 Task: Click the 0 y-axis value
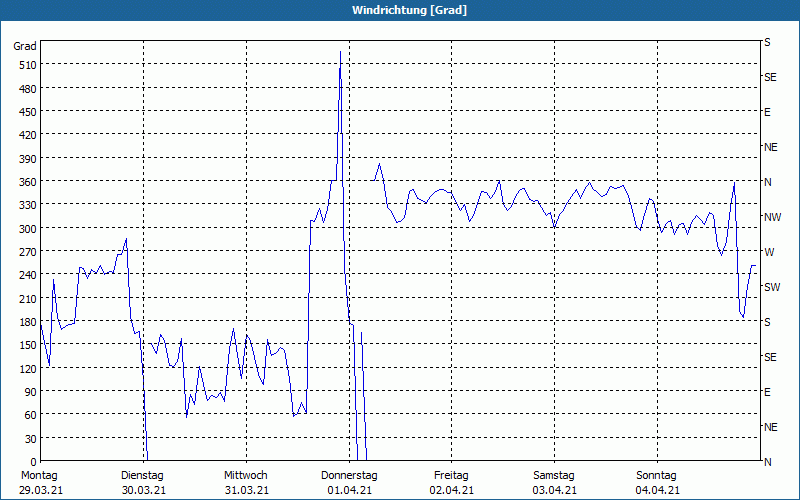pos(34,462)
